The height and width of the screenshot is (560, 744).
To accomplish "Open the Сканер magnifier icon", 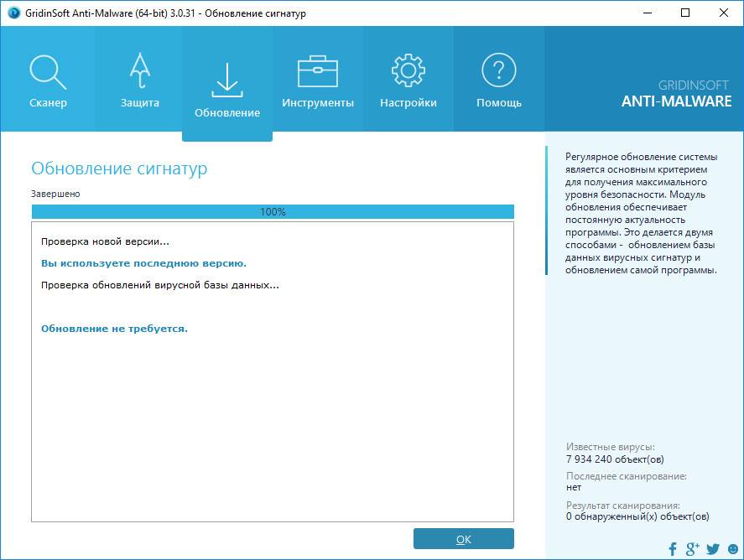I will tap(48, 71).
